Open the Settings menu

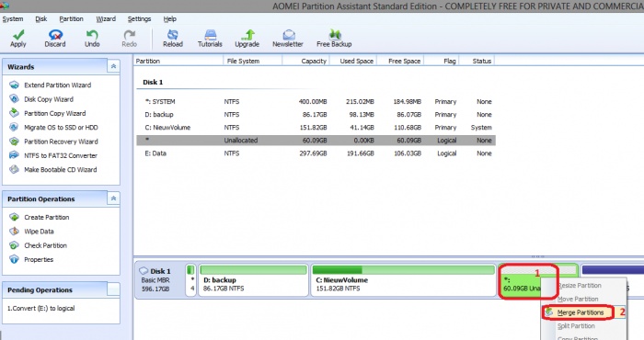[139, 19]
